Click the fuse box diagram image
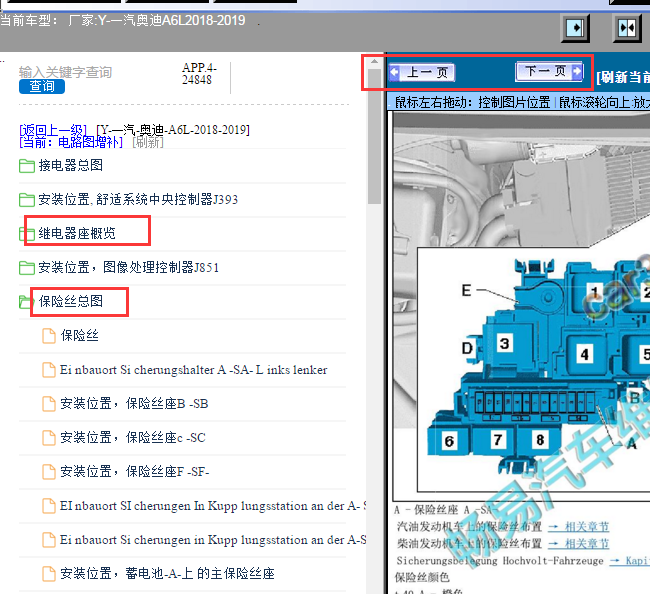This screenshot has width=650, height=594. click(x=521, y=307)
